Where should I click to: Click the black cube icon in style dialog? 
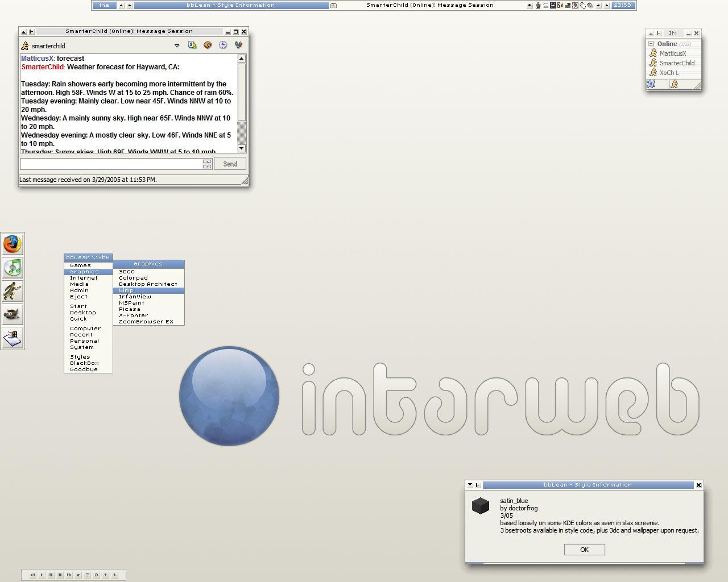click(x=481, y=505)
